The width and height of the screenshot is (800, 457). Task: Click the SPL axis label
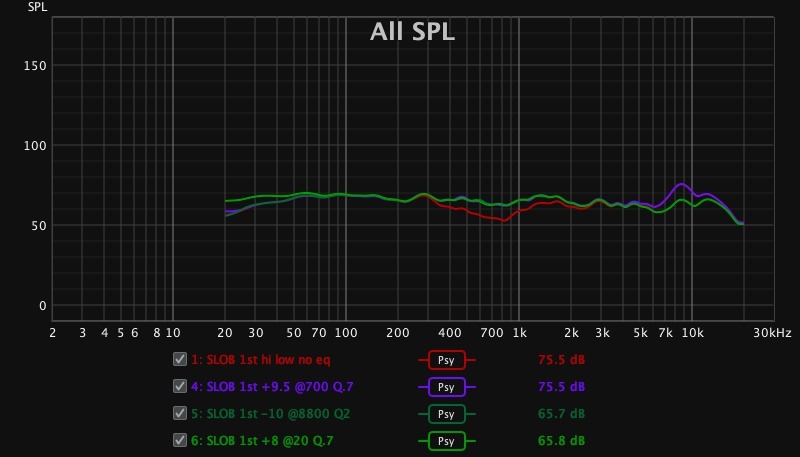click(37, 7)
